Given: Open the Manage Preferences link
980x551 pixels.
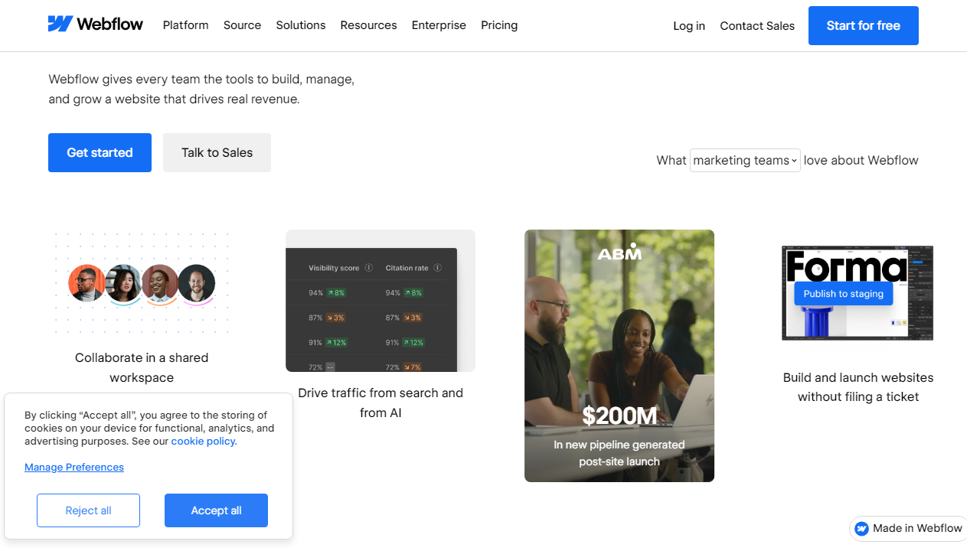Looking at the screenshot, I should click(74, 467).
